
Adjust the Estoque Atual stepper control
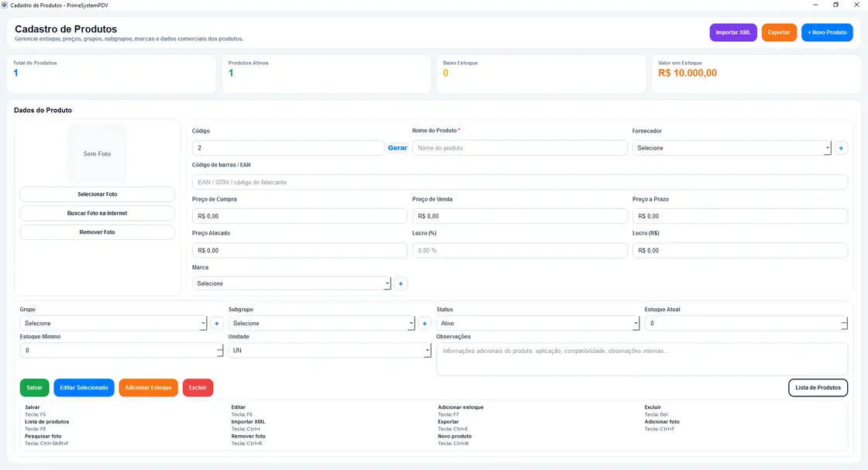(844, 324)
